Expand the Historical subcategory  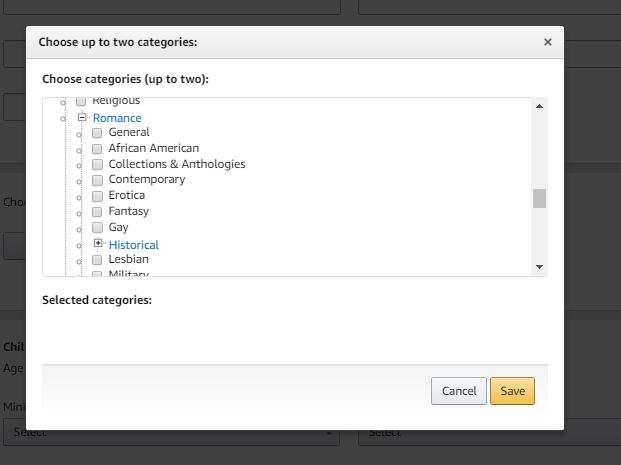point(98,243)
